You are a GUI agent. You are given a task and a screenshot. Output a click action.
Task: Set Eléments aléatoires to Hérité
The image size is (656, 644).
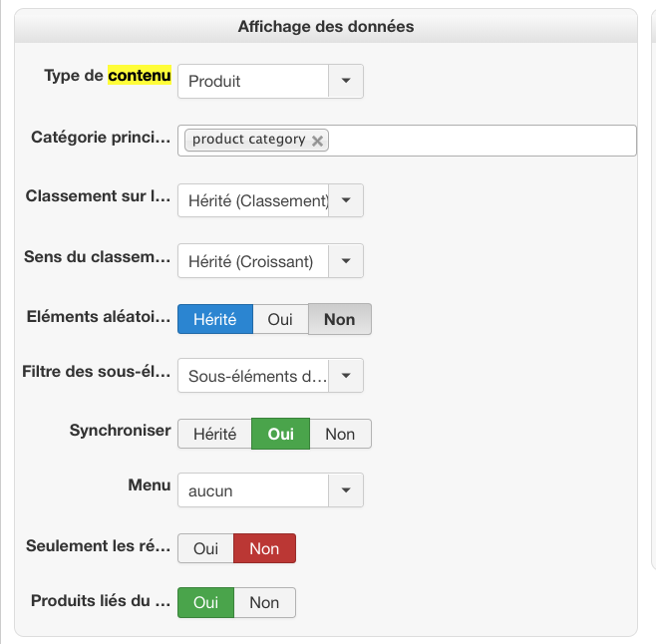(x=214, y=319)
